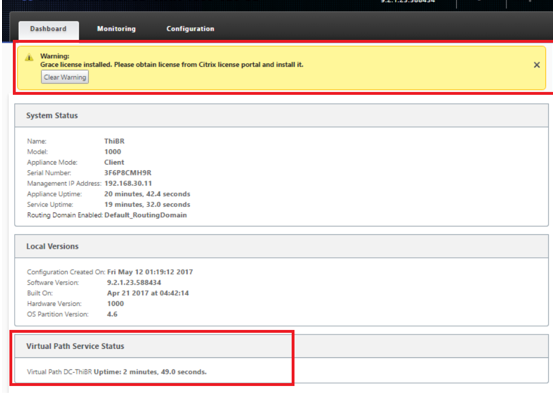Dismiss the grace license warning with X
The width and height of the screenshot is (553, 394).
pos(536,65)
